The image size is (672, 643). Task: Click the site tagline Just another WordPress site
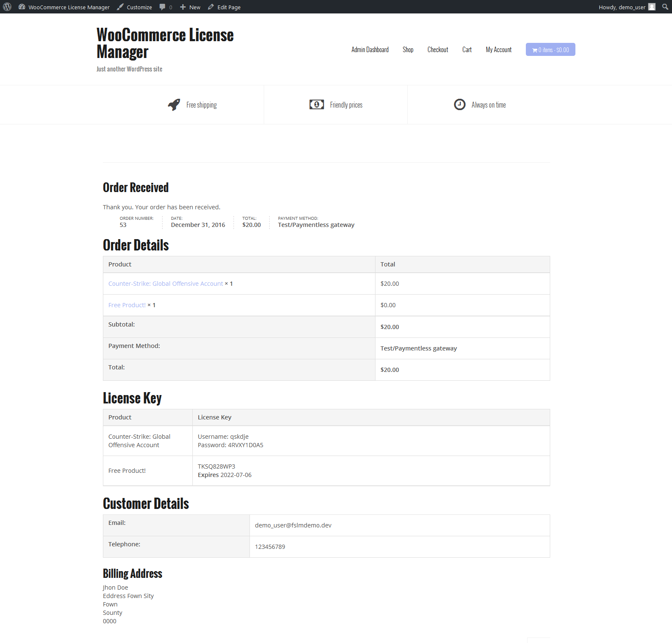pyautogui.click(x=129, y=69)
